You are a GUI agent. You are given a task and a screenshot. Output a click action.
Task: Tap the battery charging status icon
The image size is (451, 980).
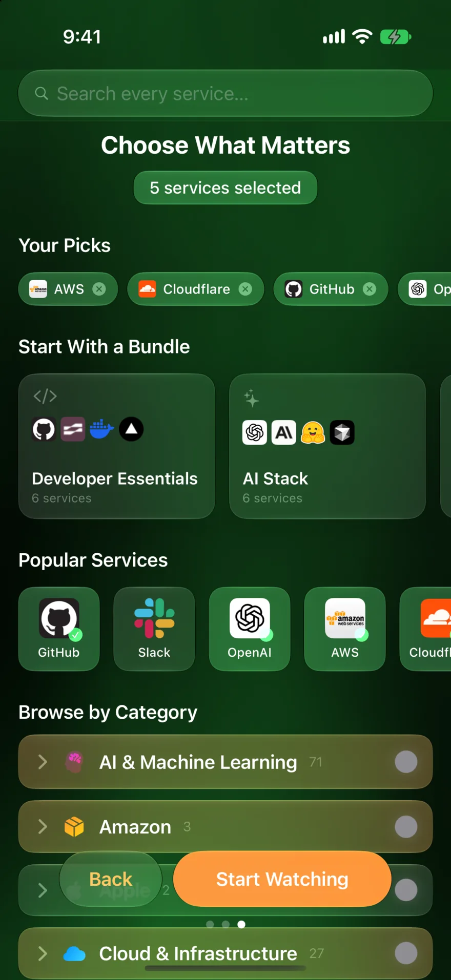pyautogui.click(x=396, y=37)
